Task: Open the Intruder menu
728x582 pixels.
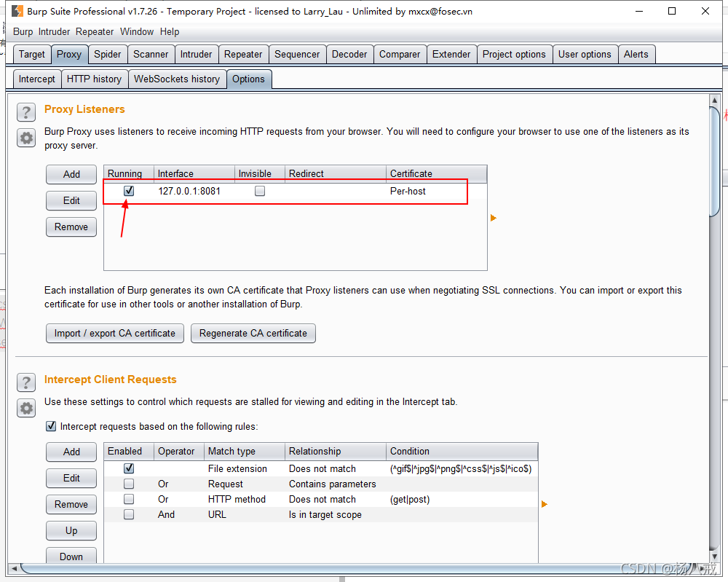Action: pos(54,31)
